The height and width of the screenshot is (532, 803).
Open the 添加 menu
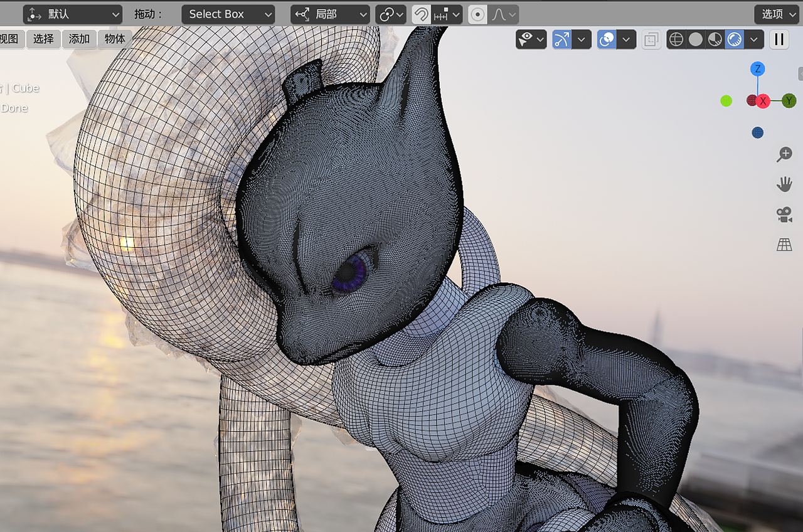79,39
